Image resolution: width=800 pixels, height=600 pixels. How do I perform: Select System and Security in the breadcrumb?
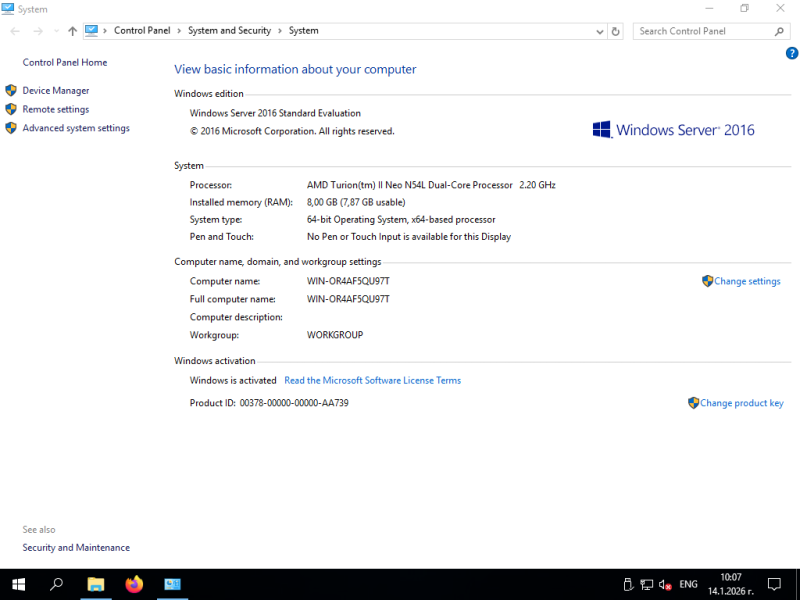pos(229,31)
